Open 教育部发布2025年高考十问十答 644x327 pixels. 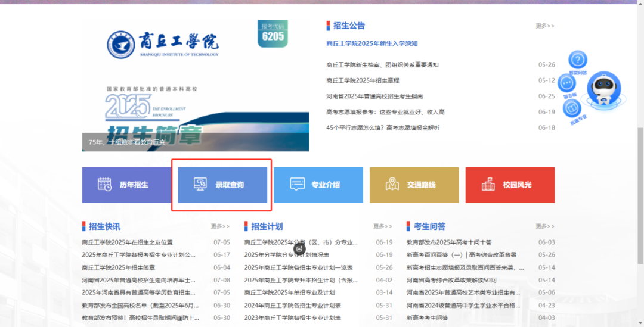pos(449,242)
